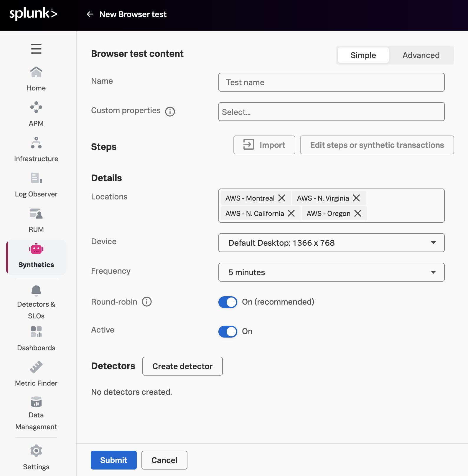Click the Create detector button
Screen dimensions: 468x476
[182, 366]
